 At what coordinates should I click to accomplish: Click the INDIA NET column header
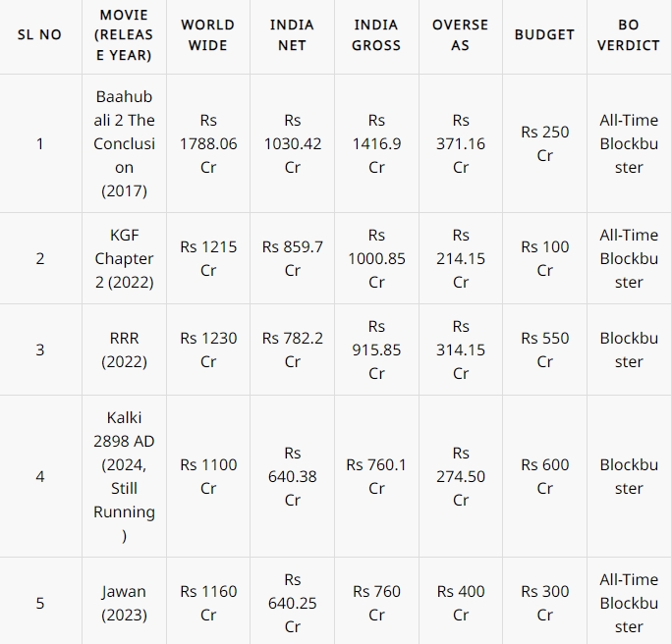(x=292, y=34)
